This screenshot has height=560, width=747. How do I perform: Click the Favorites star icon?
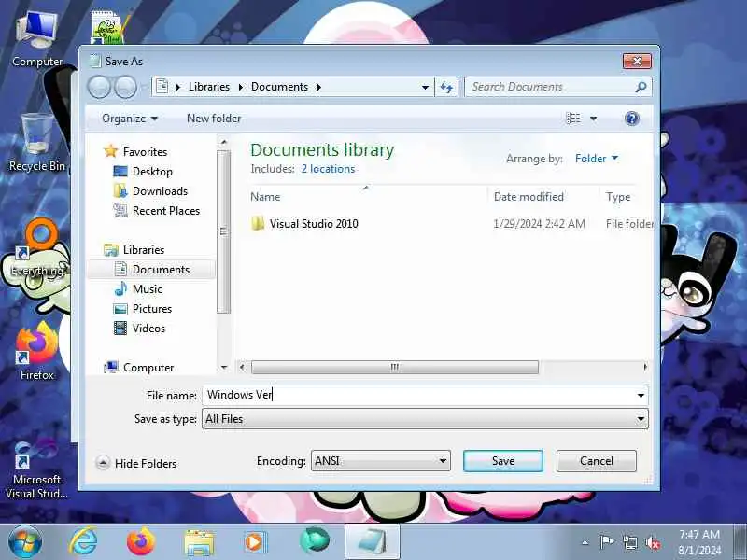coord(110,151)
